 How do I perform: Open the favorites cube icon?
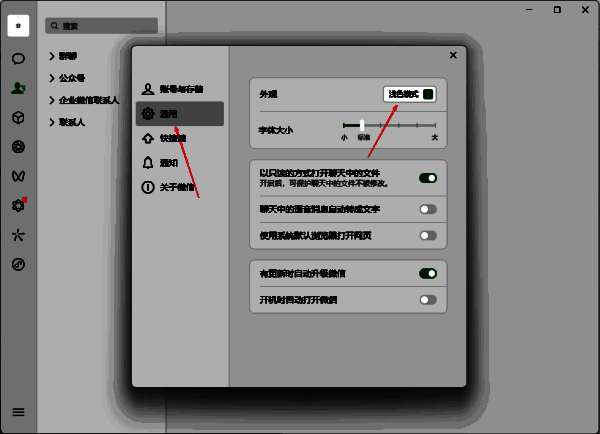pos(18,117)
